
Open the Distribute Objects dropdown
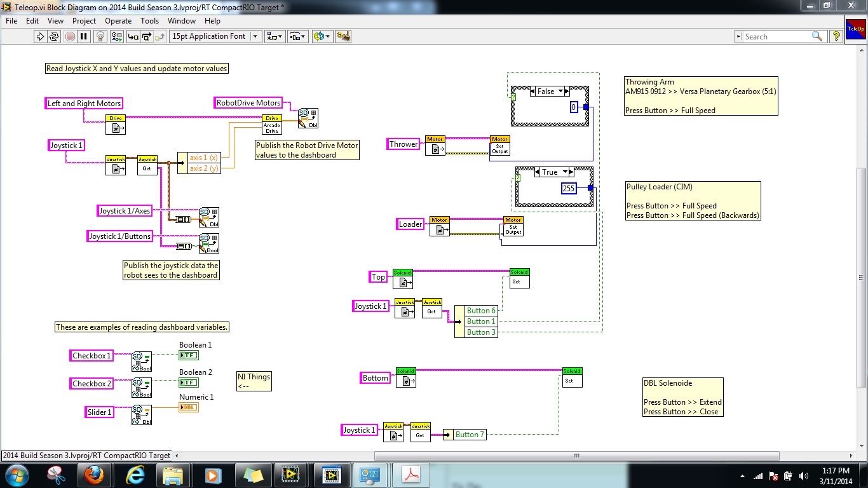pos(298,36)
